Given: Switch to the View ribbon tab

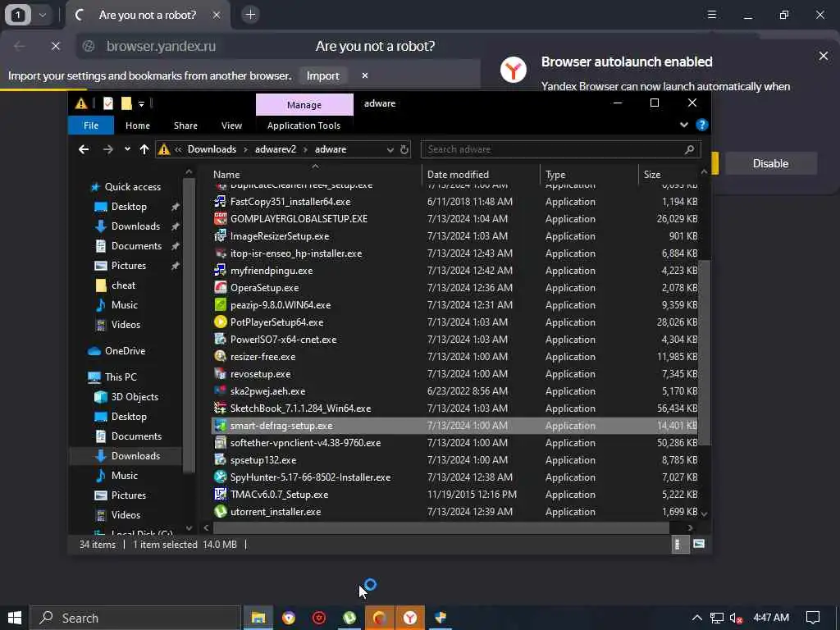Looking at the screenshot, I should coord(231,126).
